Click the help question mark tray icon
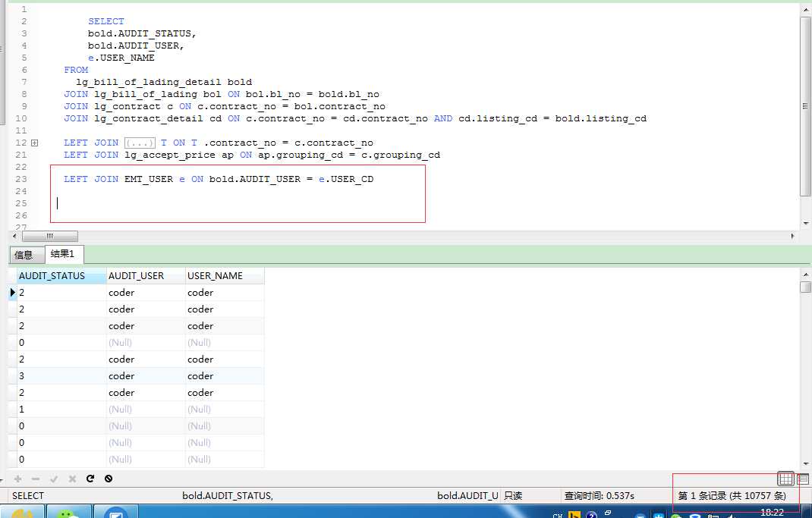Viewport: 812px width, 518px height. (x=591, y=515)
